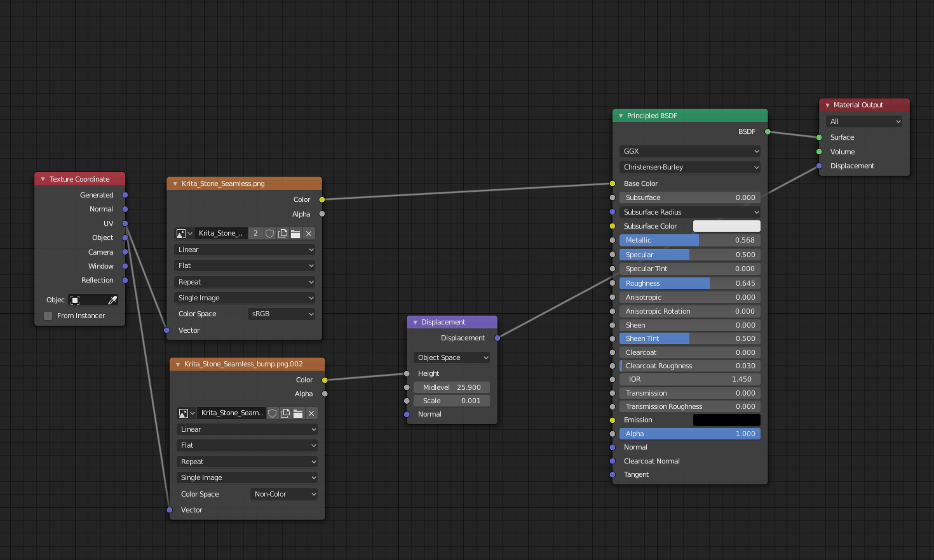Collapse the Krita_Stone_Seamless.png node

[175, 183]
